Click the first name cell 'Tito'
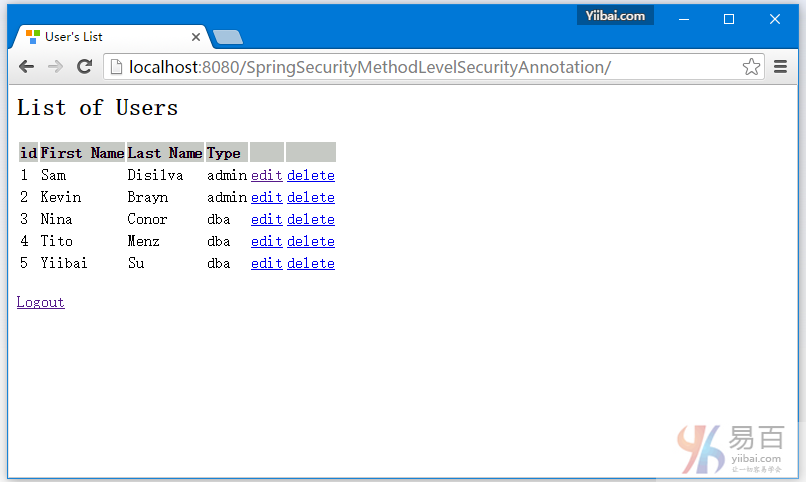 [x=57, y=242]
